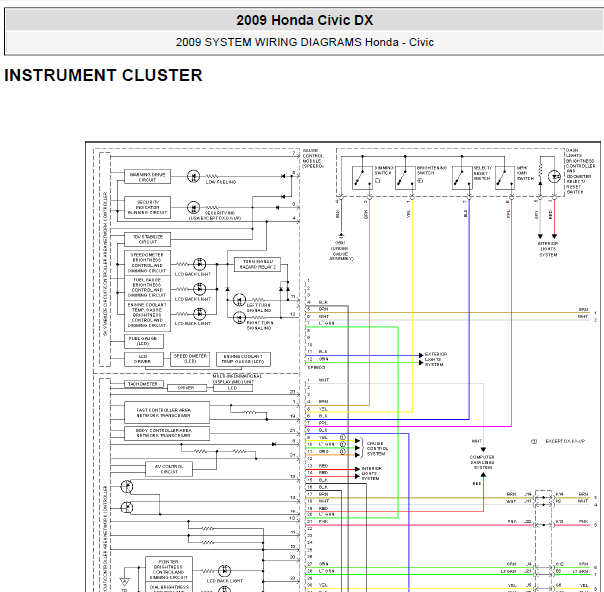The height and width of the screenshot is (592, 604).
Task: Click the LCD box under Multi-Informational Display
Action: coord(233,388)
